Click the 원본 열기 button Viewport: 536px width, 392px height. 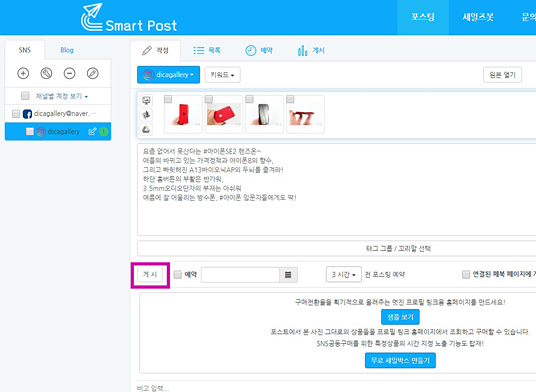[502, 75]
